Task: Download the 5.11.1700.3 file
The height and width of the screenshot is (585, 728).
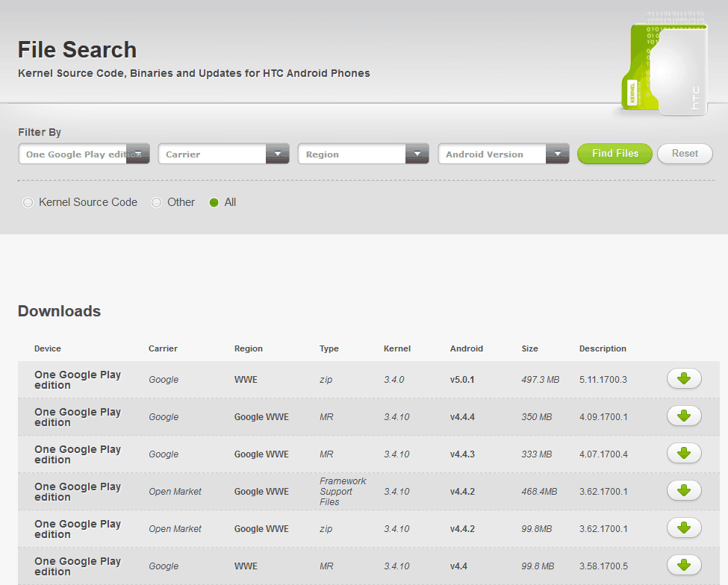Action: pyautogui.click(x=684, y=379)
